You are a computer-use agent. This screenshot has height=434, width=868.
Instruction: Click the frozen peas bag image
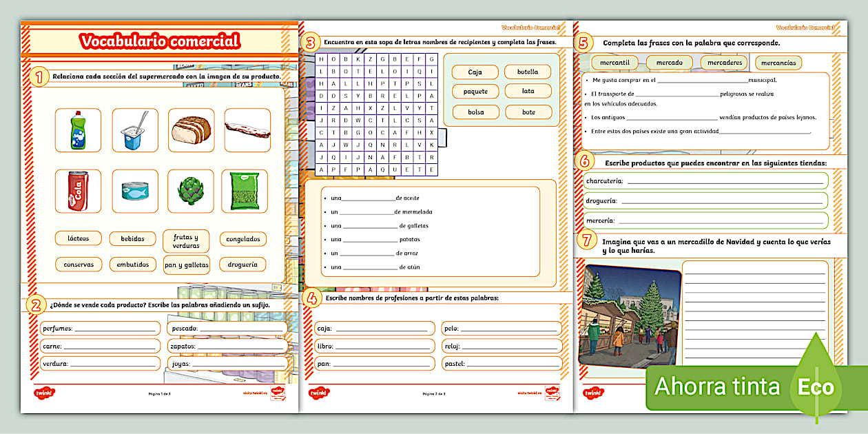[245, 191]
